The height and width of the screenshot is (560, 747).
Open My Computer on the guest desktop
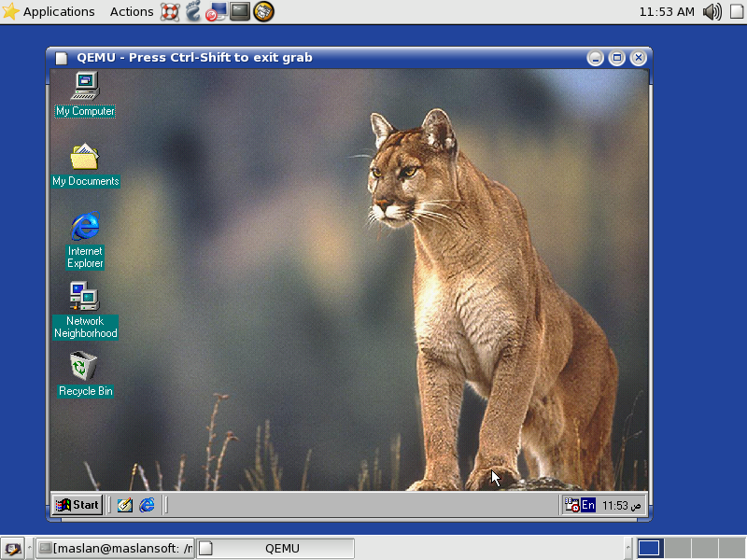tap(84, 89)
